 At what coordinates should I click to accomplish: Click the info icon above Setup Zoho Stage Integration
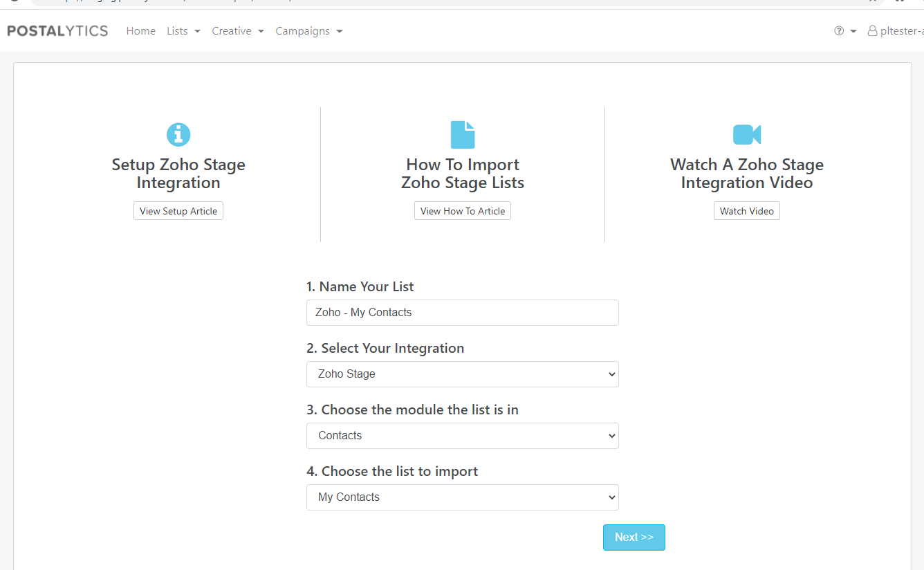(178, 134)
